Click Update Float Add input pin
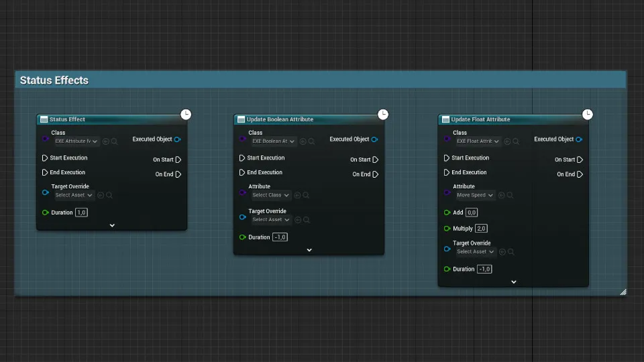Viewport: 644px width, 362px height. (x=447, y=213)
